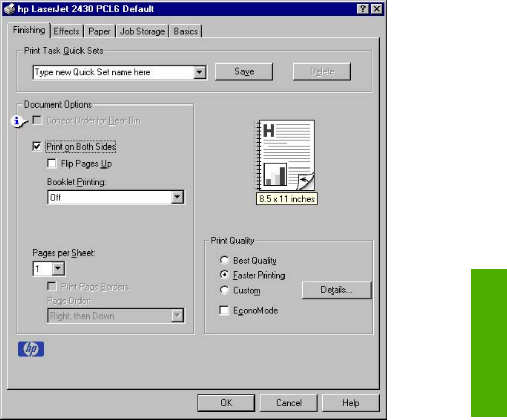The height and width of the screenshot is (420, 507).
Task: Open the Paper tab
Action: [x=99, y=31]
